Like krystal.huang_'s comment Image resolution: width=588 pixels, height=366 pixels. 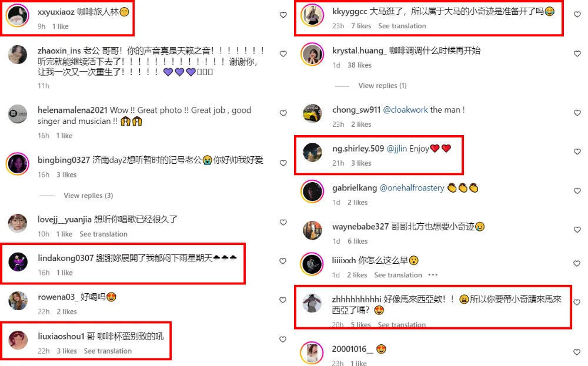(x=577, y=54)
